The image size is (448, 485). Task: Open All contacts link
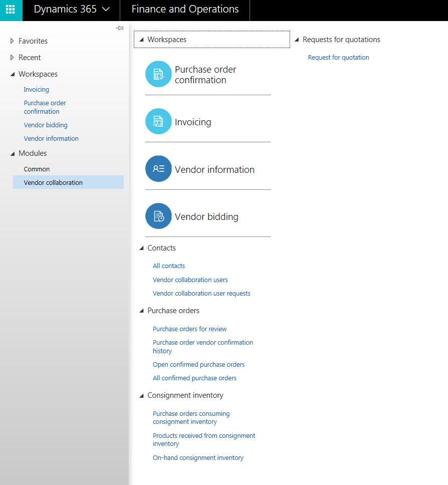pos(169,266)
